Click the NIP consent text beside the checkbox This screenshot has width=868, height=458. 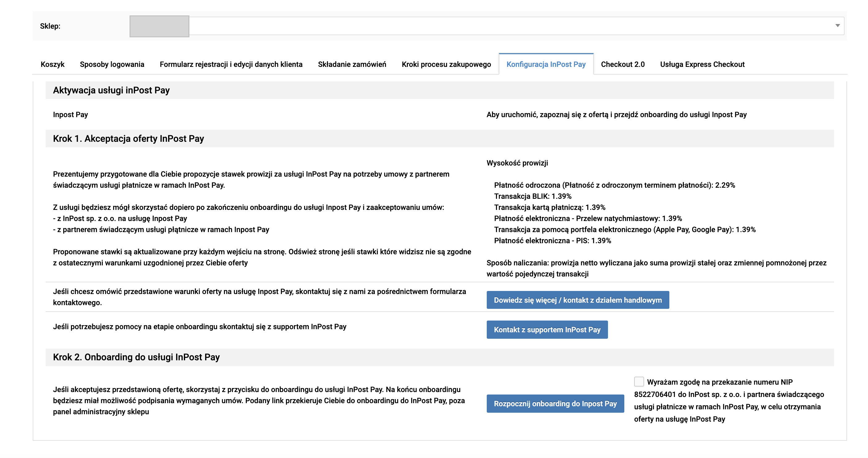point(729,400)
